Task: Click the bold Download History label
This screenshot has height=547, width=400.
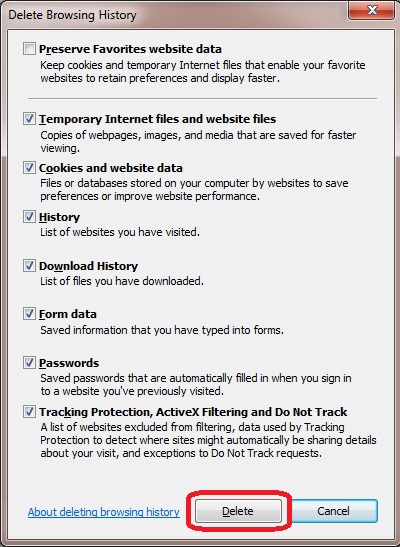Action: pyautogui.click(x=88, y=266)
